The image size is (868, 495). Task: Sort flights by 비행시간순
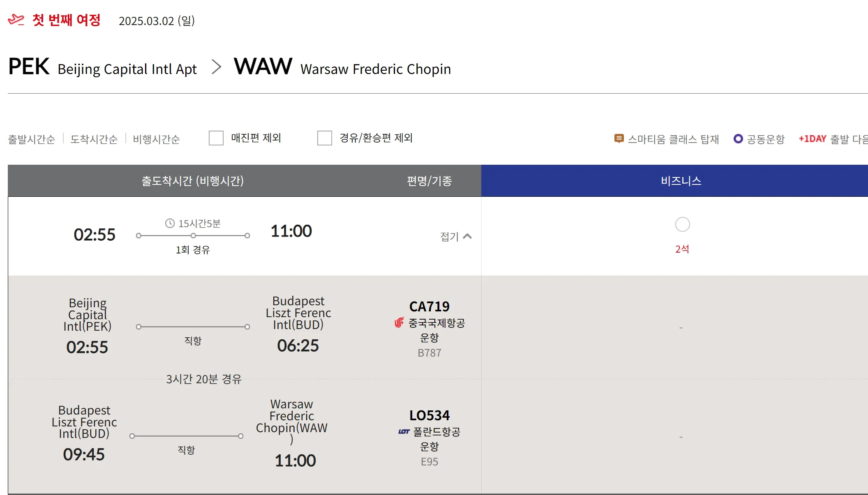(x=157, y=139)
